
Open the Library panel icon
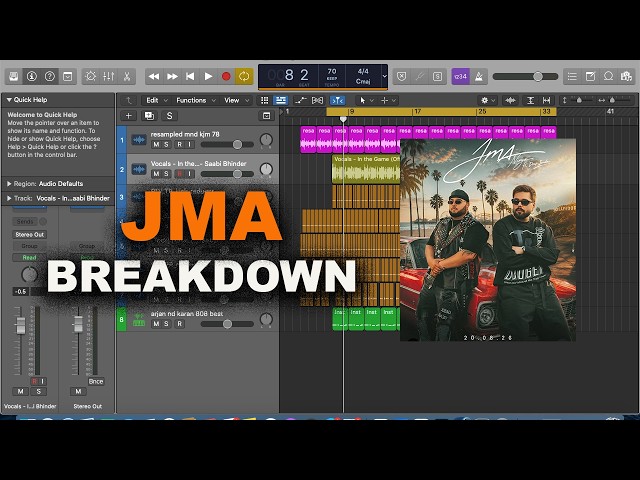14,76
